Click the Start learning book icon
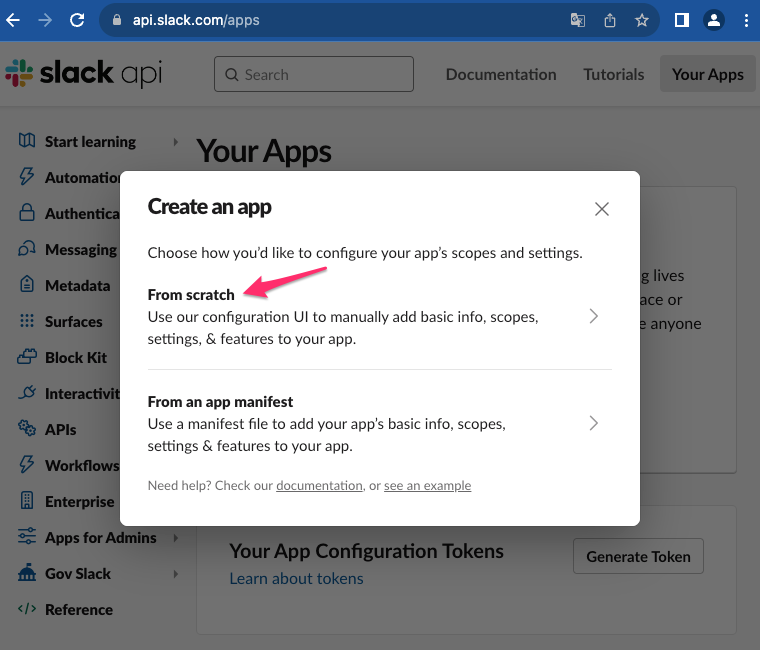The height and width of the screenshot is (650, 760). tap(27, 141)
